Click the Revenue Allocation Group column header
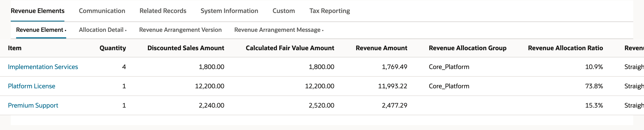This screenshot has height=130, width=644. click(468, 48)
